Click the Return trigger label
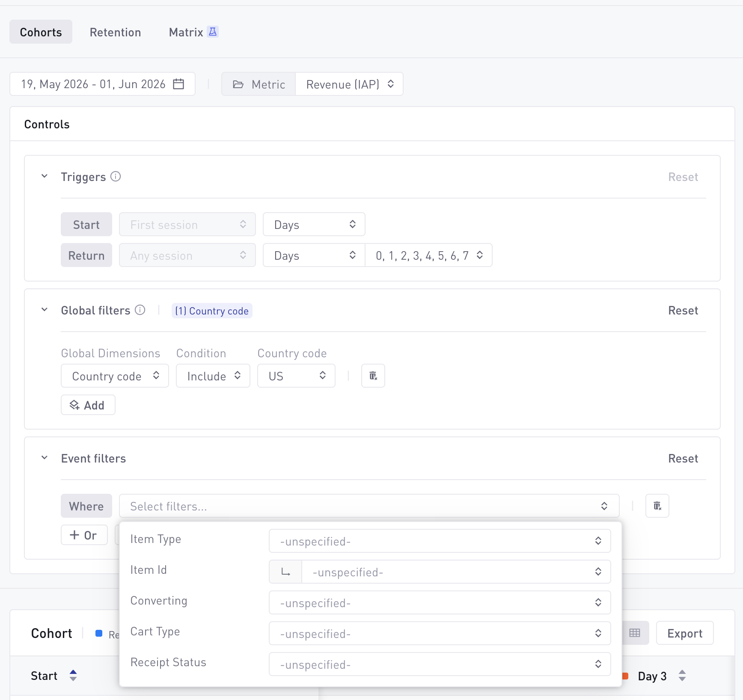743x700 pixels. pyautogui.click(x=86, y=255)
